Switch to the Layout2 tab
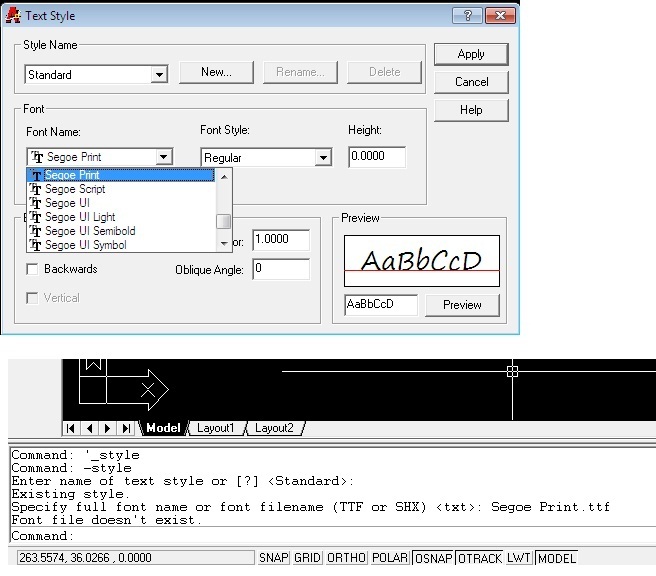The width and height of the screenshot is (656, 576). point(274,428)
